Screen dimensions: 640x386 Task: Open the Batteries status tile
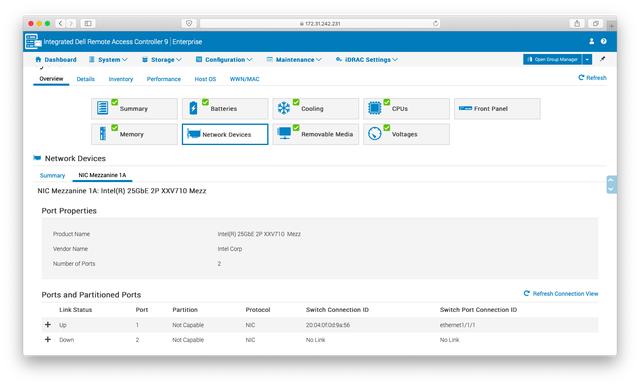click(x=225, y=109)
